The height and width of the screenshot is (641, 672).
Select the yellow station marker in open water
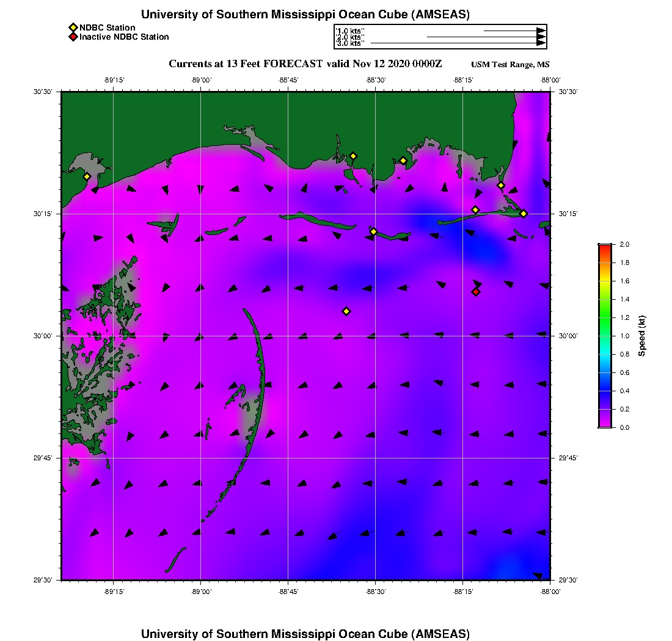pyautogui.click(x=346, y=311)
